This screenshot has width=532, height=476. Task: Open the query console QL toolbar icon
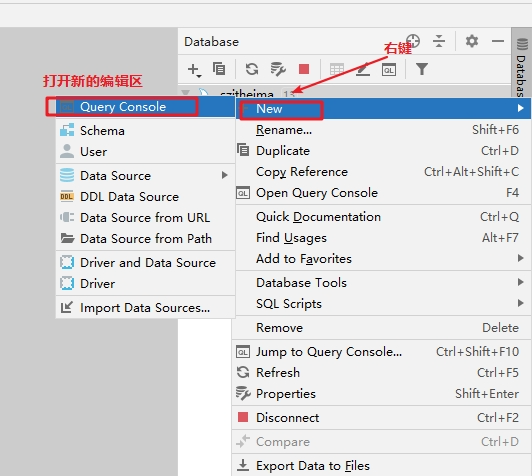pos(389,70)
